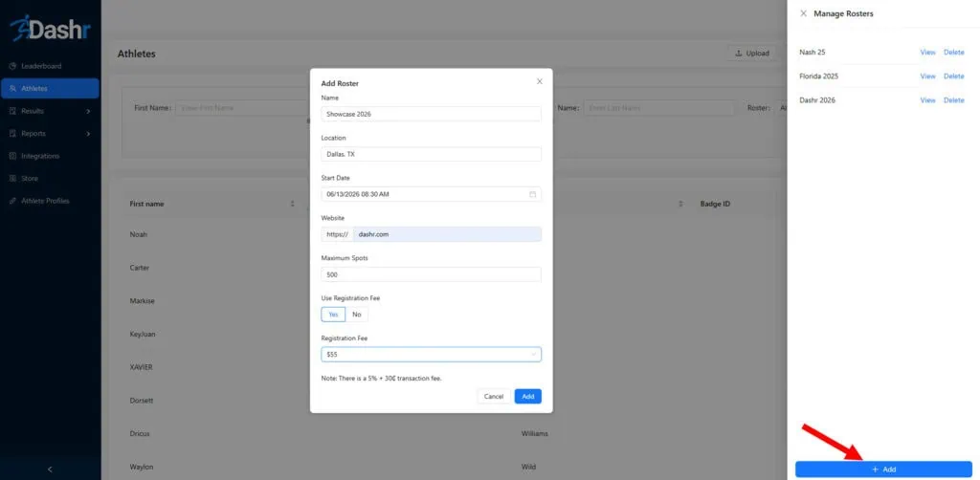Select No for Use Registration Fee
This screenshot has height=480, width=980.
coord(356,315)
